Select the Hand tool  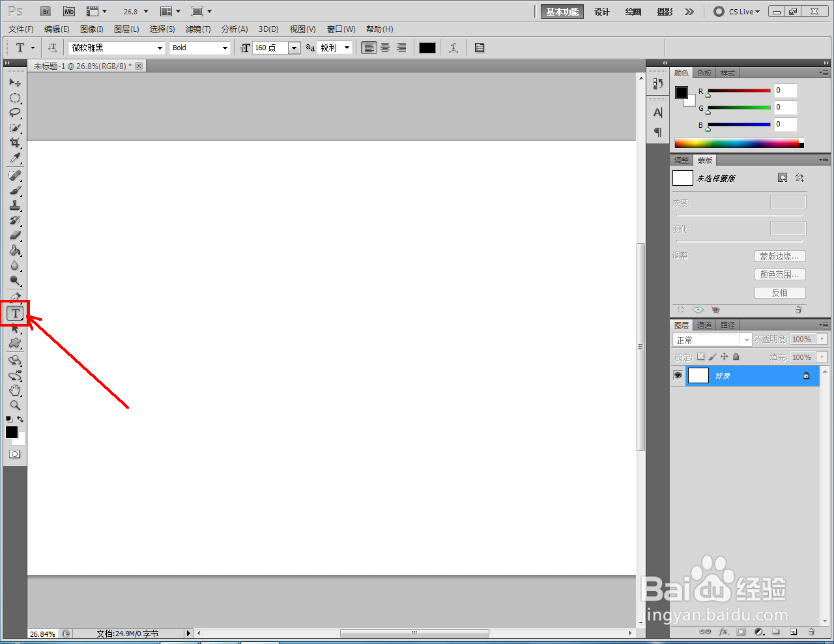coord(15,390)
